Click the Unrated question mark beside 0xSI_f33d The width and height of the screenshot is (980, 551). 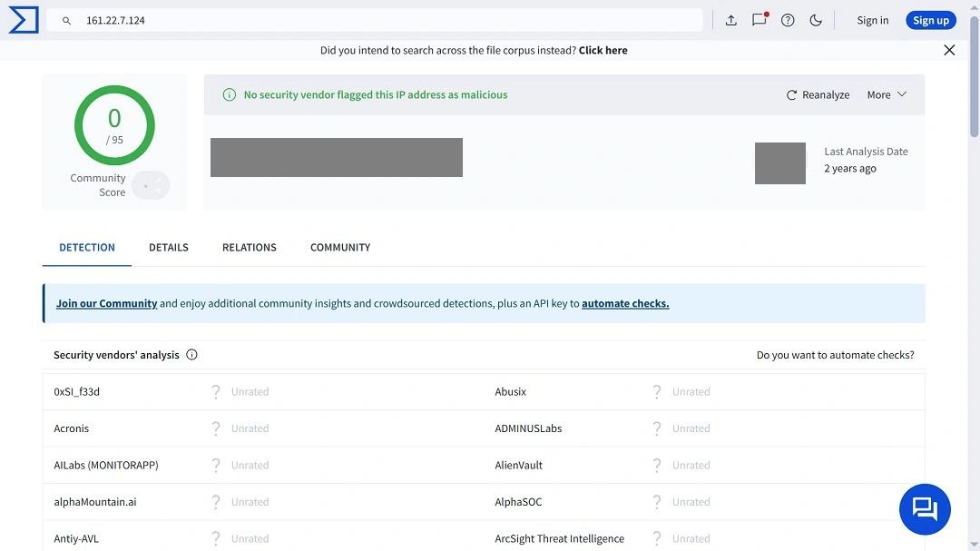point(215,391)
